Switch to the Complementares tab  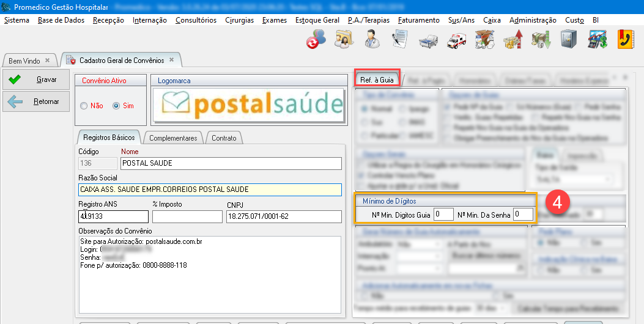pyautogui.click(x=173, y=138)
